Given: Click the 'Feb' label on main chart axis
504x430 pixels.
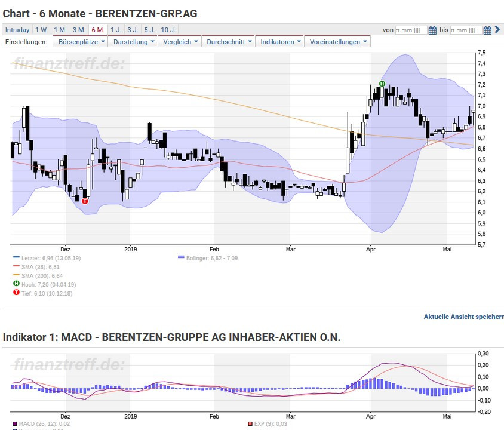Looking at the screenshot, I should [214, 250].
